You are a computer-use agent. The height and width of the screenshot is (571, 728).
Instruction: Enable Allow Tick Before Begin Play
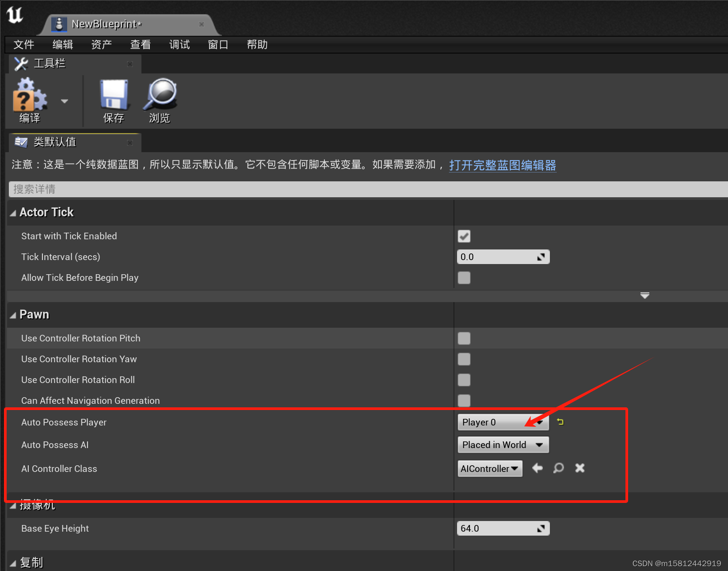(x=464, y=278)
